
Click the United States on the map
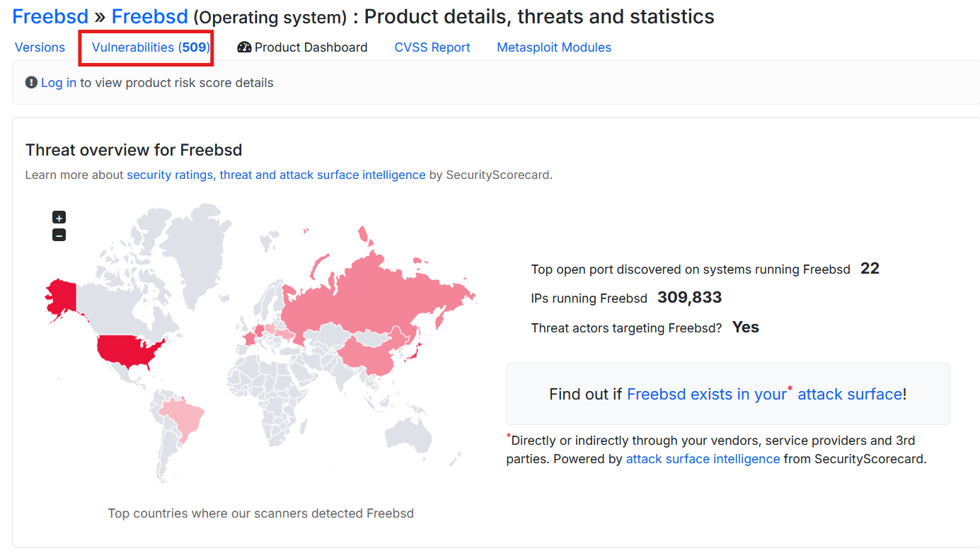127,351
